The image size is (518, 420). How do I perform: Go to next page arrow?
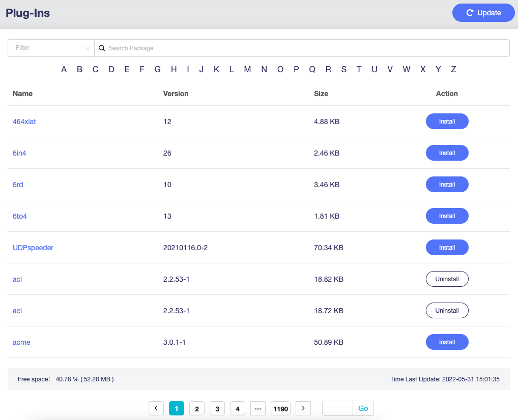click(303, 408)
